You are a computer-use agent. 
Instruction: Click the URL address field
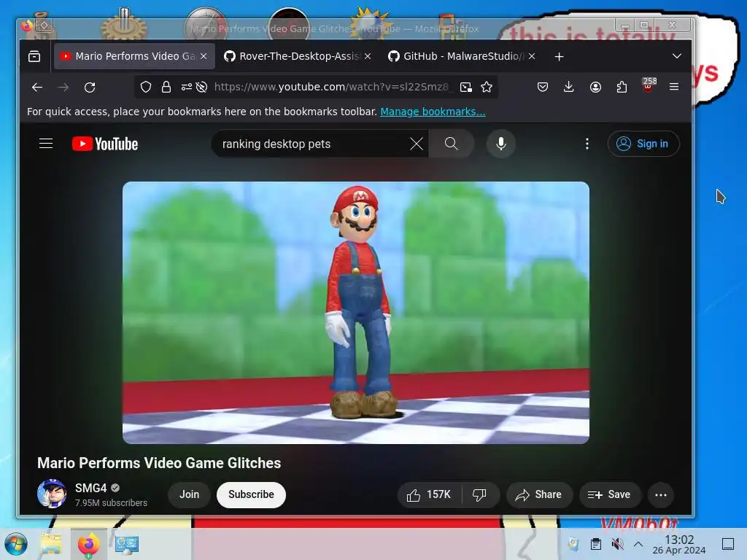pos(331,87)
